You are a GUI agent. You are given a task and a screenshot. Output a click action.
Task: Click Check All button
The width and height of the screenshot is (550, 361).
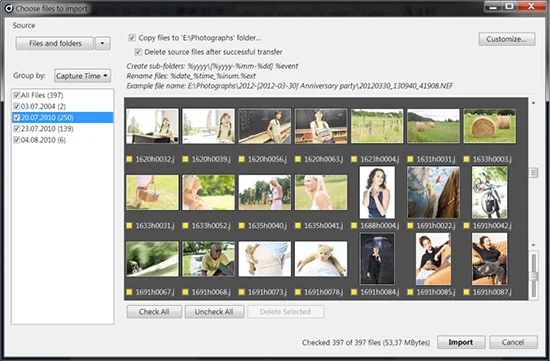tap(154, 312)
